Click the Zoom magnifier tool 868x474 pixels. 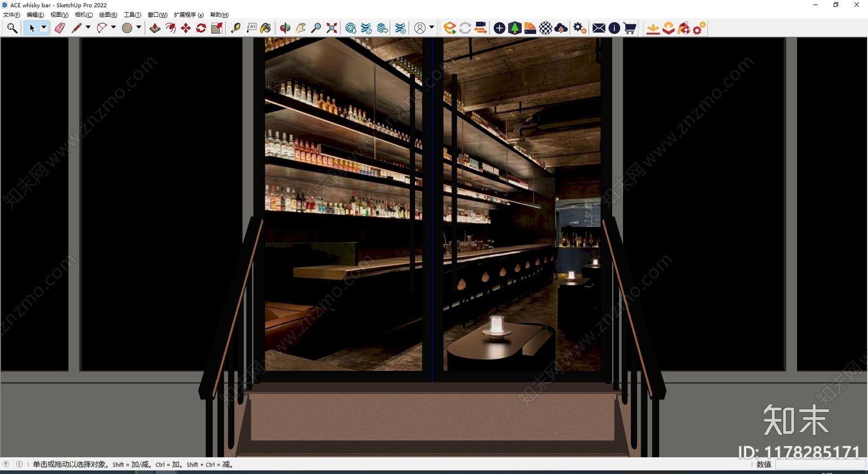tap(316, 28)
